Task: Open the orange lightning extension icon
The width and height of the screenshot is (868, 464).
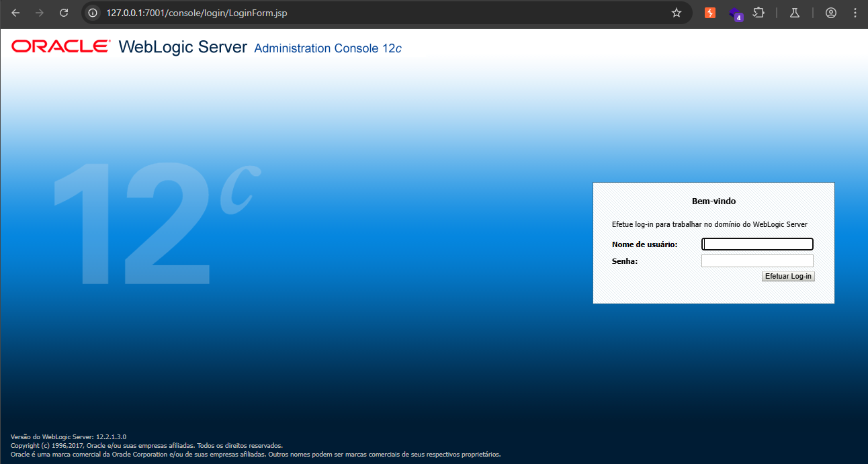Action: [710, 13]
